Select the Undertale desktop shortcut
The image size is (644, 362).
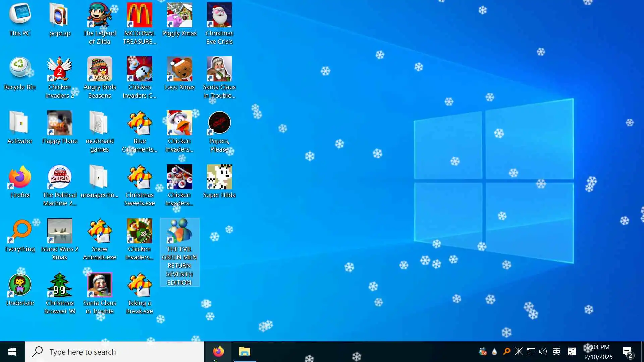point(20,285)
